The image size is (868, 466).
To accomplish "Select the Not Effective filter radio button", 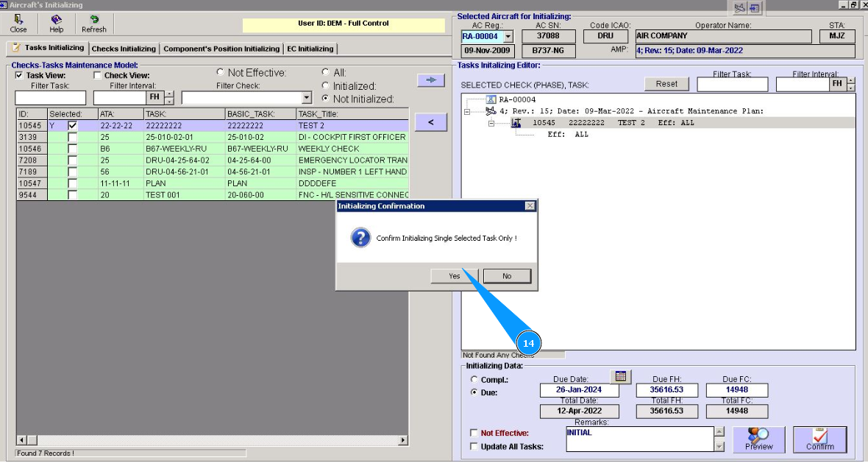I will click(221, 72).
